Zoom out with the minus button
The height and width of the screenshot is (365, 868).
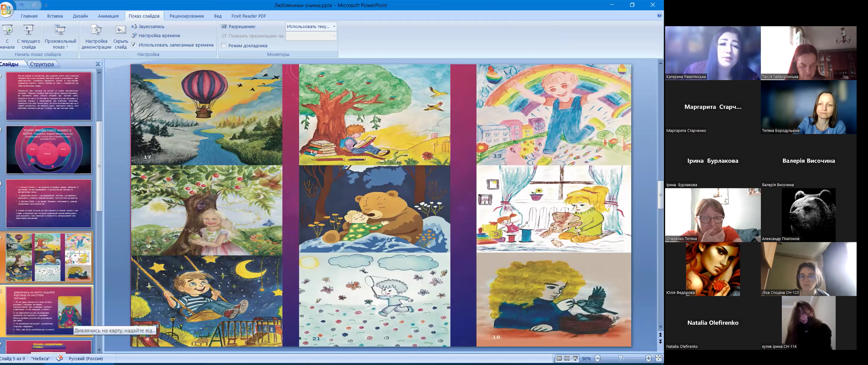tap(597, 359)
